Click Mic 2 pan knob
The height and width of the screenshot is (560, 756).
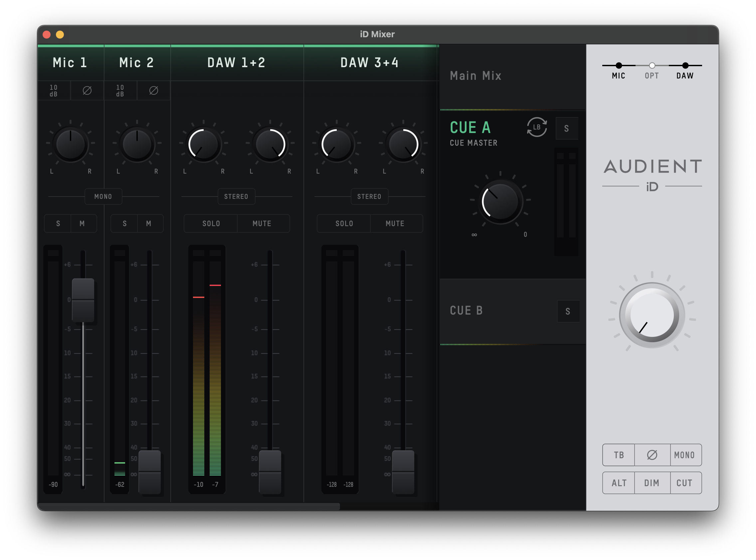[x=137, y=144]
